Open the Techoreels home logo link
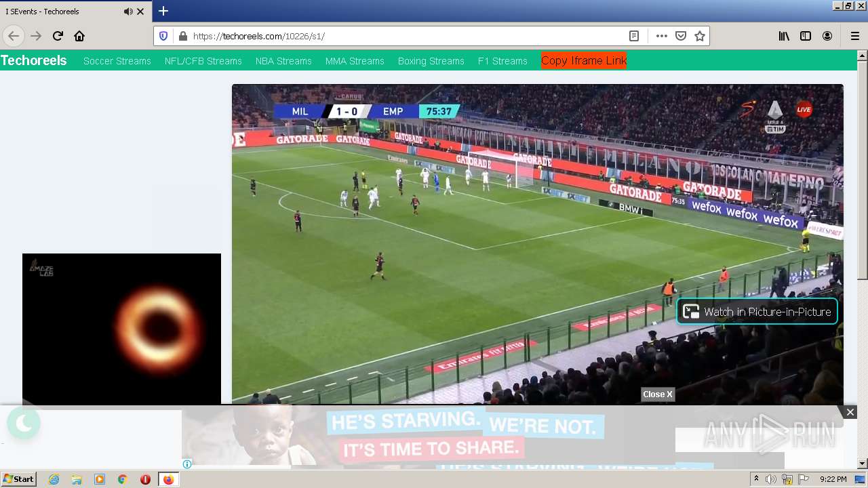 (34, 60)
